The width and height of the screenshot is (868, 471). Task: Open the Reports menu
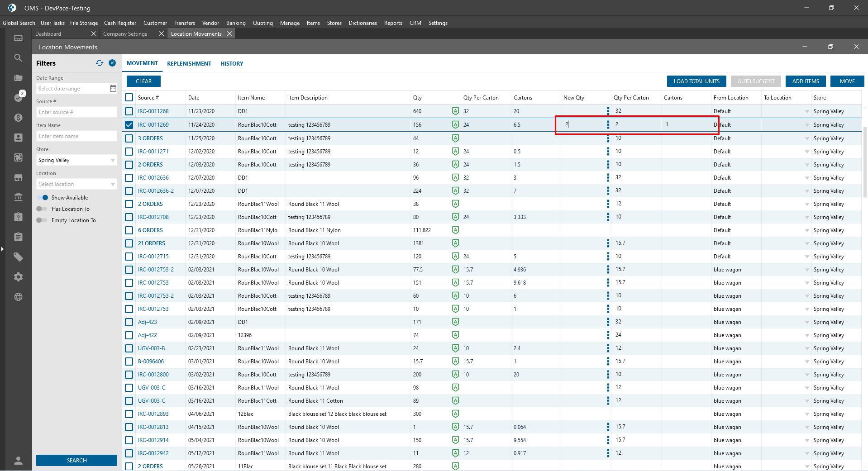click(393, 23)
